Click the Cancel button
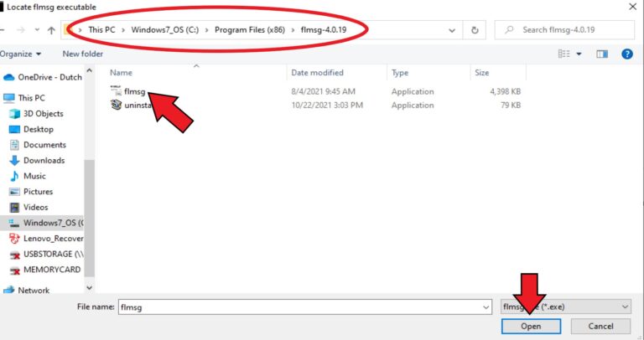644x340 pixels. tap(600, 327)
